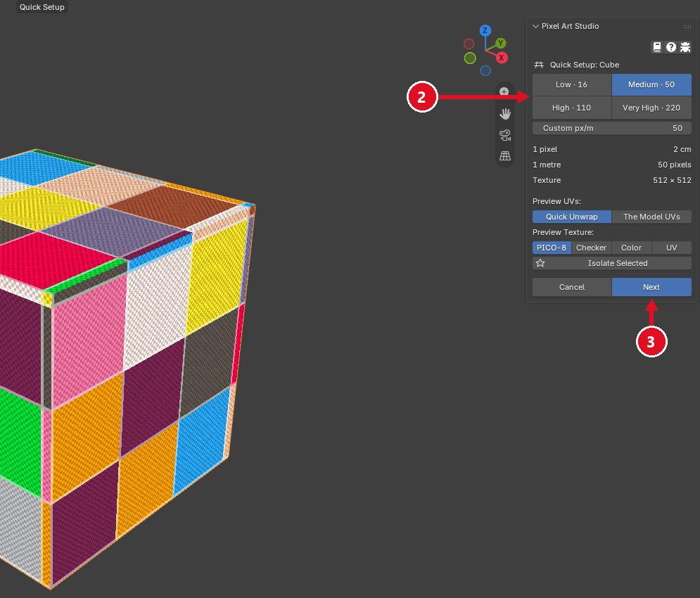The width and height of the screenshot is (700, 598).
Task: Click the star icon beside Isolate Selected
Action: point(540,263)
